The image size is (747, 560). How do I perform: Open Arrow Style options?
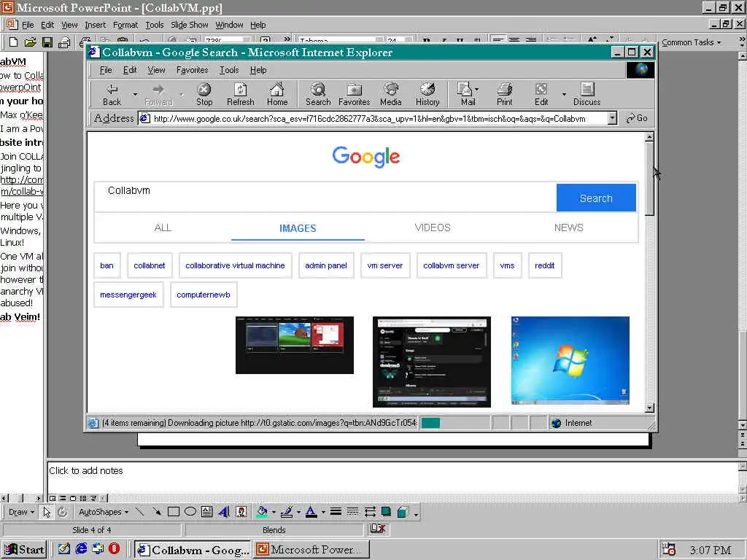tap(370, 512)
